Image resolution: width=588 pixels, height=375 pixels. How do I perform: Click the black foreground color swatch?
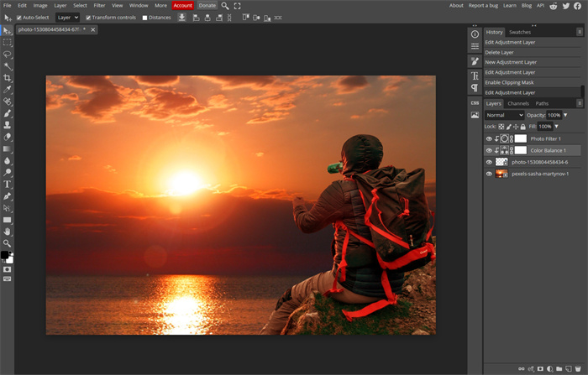pyautogui.click(x=5, y=254)
